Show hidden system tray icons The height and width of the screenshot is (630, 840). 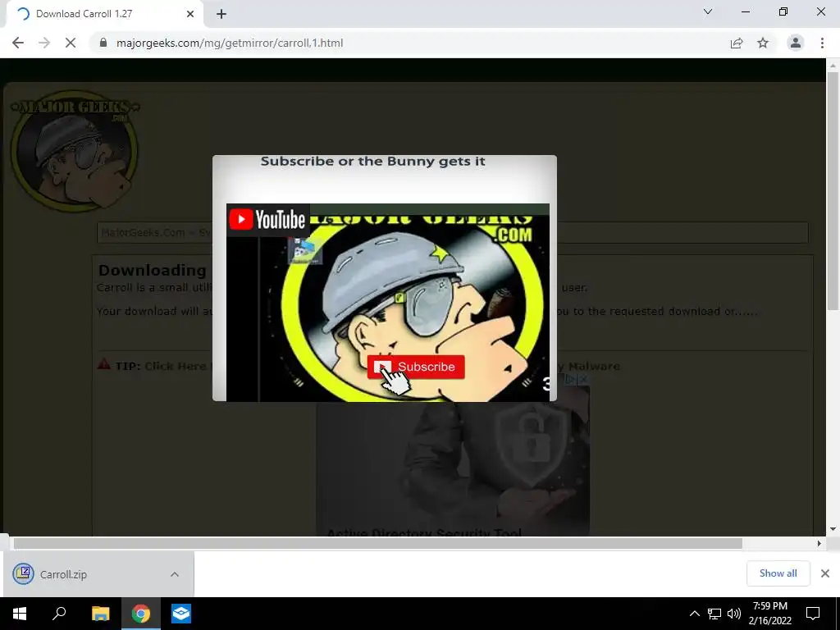pyautogui.click(x=694, y=614)
